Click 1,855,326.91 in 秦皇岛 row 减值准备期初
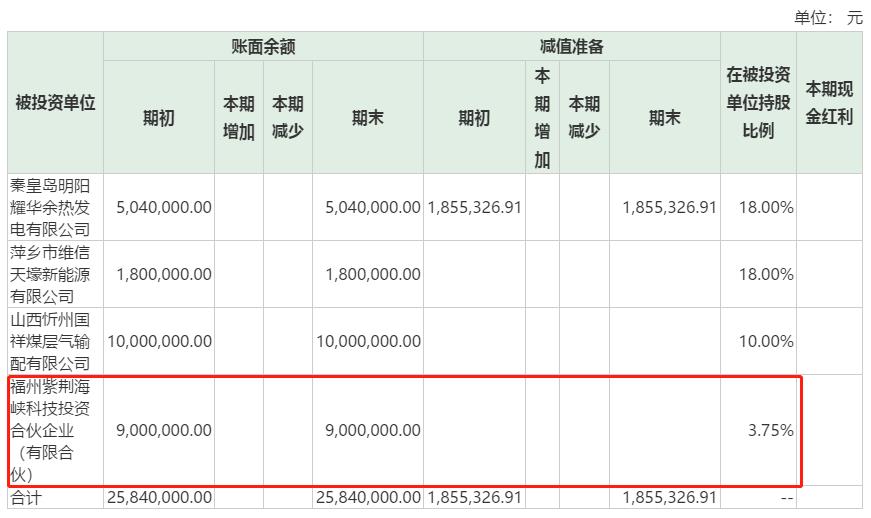The width and height of the screenshot is (871, 518). [x=474, y=207]
